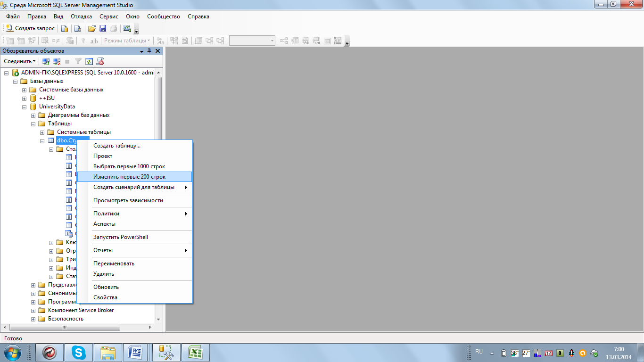Click the disconnect icon with red cross
Image resolution: width=644 pixels, height=362 pixels.
point(57,61)
